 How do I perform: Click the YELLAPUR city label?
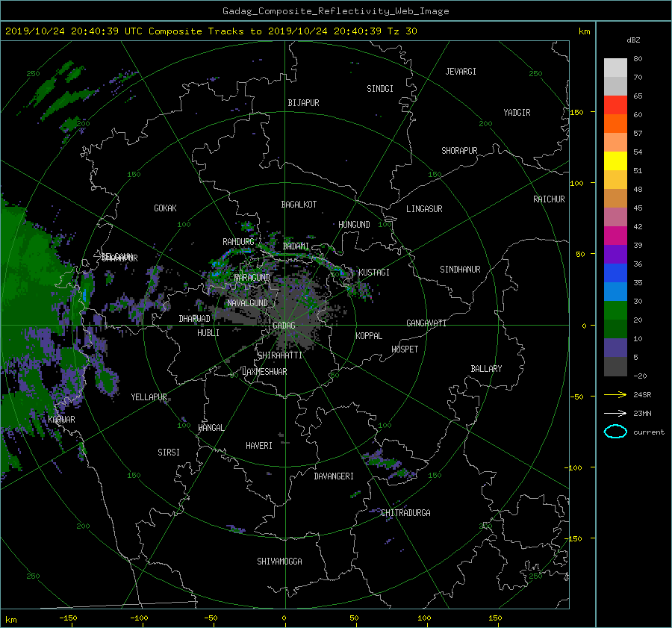(149, 397)
